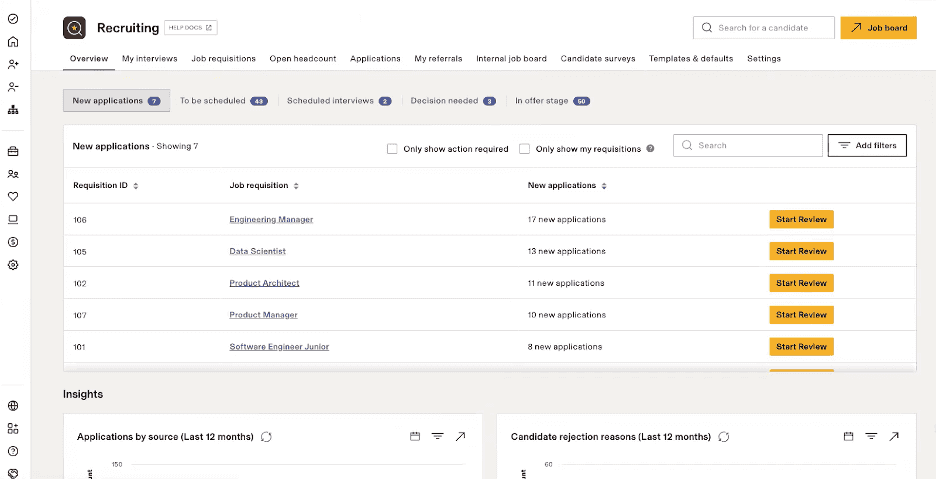Open the home icon in sidebar
This screenshot has width=936, height=480.
[x=13, y=42]
